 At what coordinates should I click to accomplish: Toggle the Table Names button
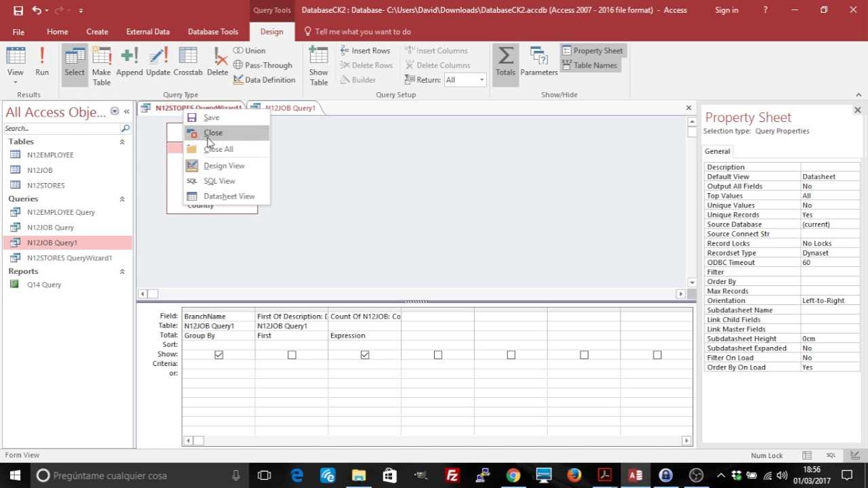click(x=589, y=65)
